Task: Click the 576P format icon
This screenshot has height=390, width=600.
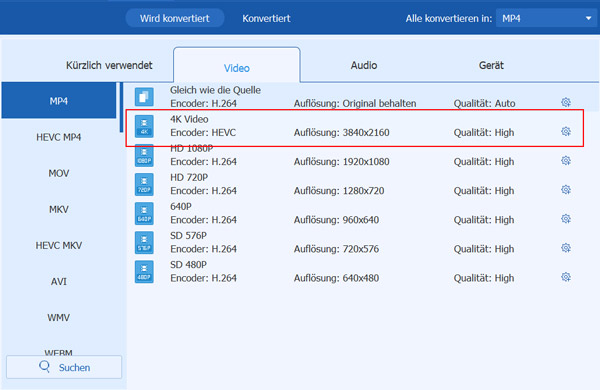Action: click(x=144, y=243)
